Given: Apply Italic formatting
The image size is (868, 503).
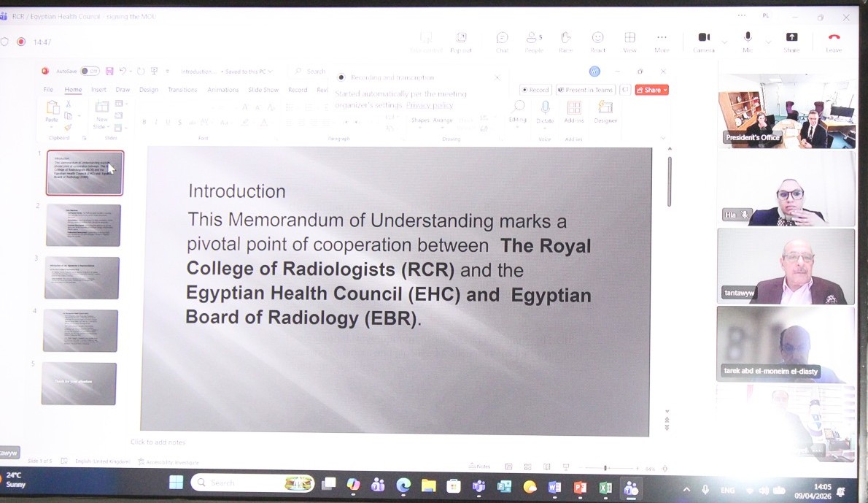Looking at the screenshot, I should 156,122.
